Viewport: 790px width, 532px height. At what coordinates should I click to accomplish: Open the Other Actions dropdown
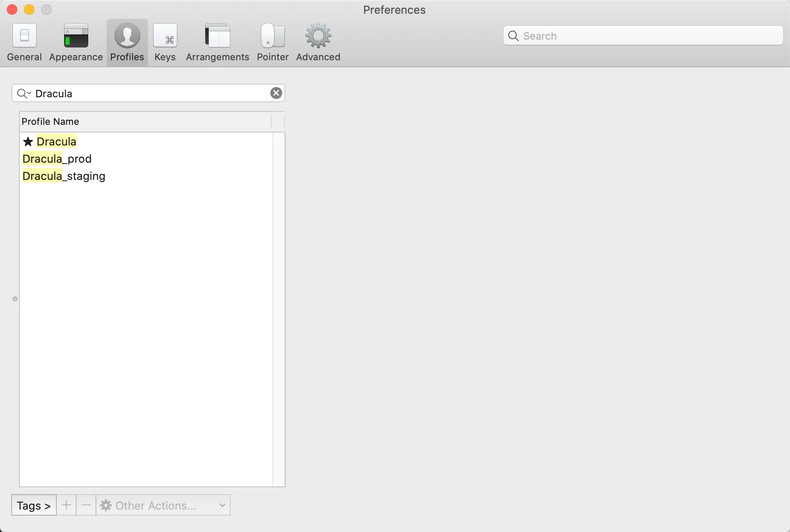[163, 505]
